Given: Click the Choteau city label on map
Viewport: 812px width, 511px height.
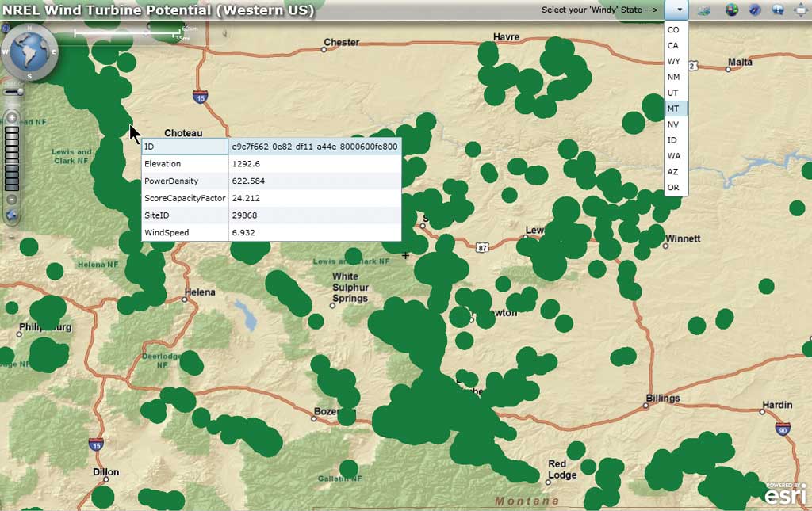Looking at the screenshot, I should point(183,133).
